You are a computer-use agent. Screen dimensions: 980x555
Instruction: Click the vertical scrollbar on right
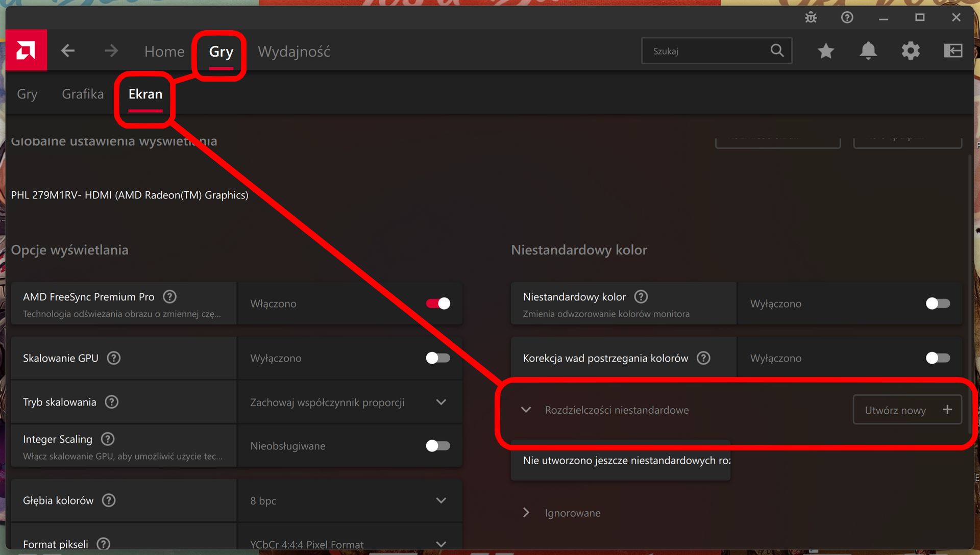pos(970,293)
